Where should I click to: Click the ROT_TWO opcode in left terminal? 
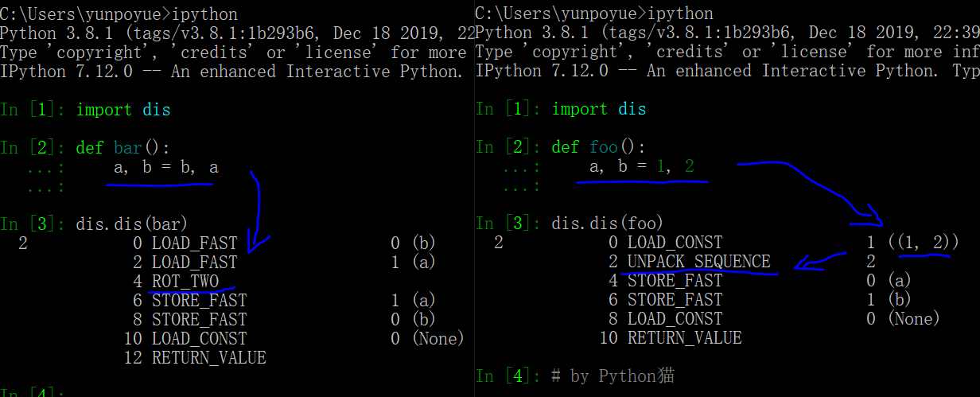click(x=185, y=281)
